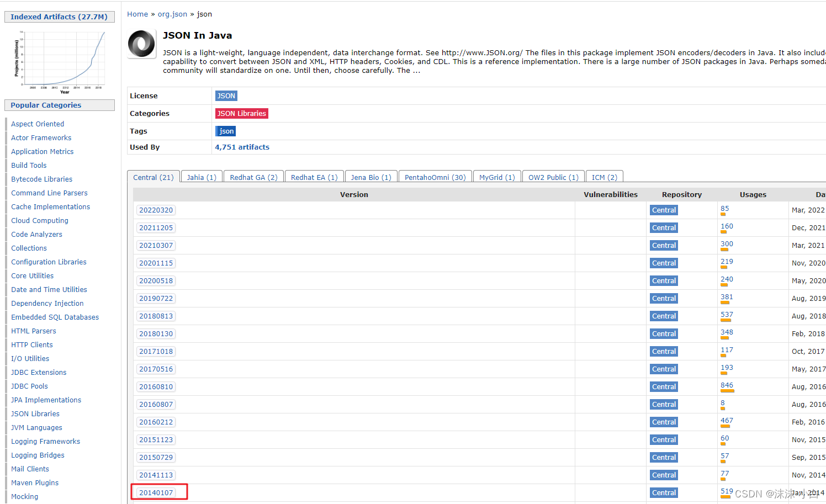Open version 20151123
This screenshot has width=826, height=504.
point(156,440)
